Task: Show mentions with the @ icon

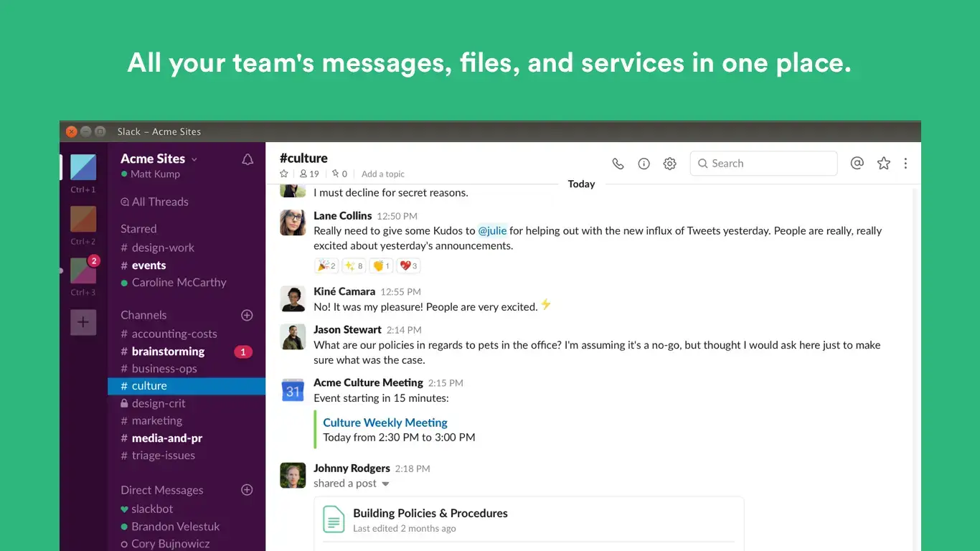Action: pos(857,163)
